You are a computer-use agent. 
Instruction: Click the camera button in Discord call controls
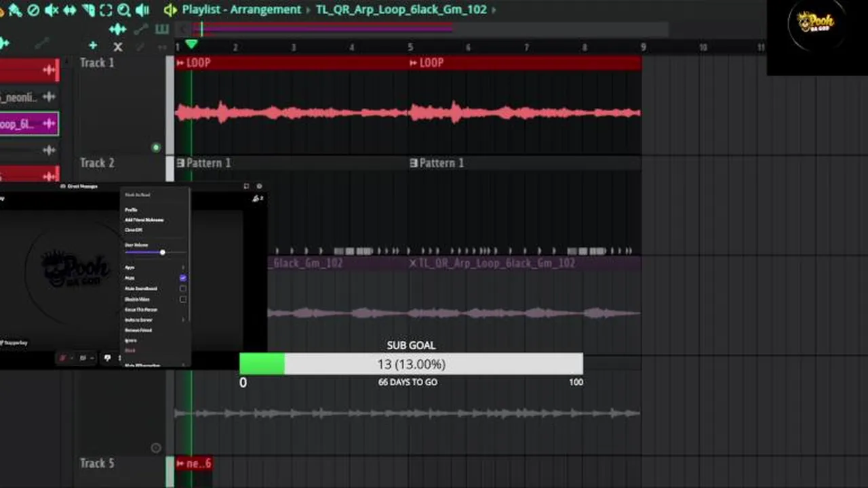click(x=83, y=358)
